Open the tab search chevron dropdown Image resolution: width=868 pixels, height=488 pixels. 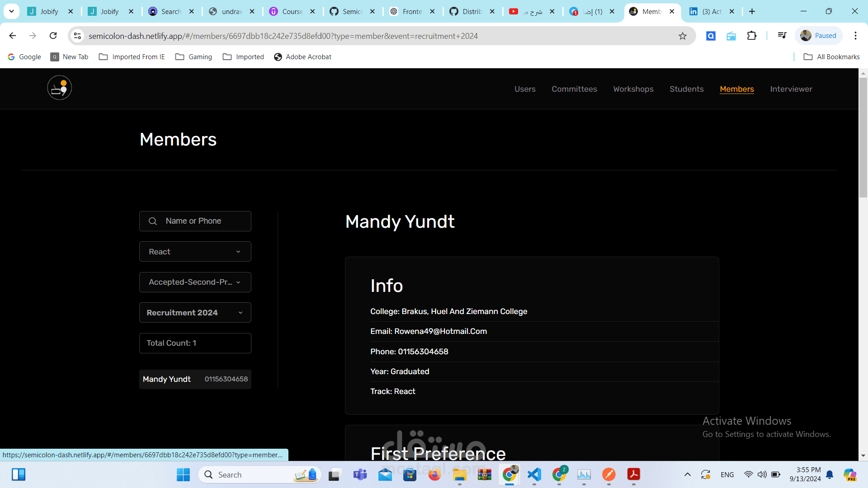(11, 11)
